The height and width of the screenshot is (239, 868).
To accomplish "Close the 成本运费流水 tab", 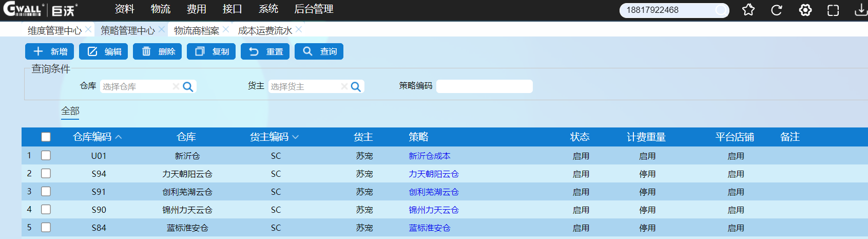I will [x=299, y=29].
